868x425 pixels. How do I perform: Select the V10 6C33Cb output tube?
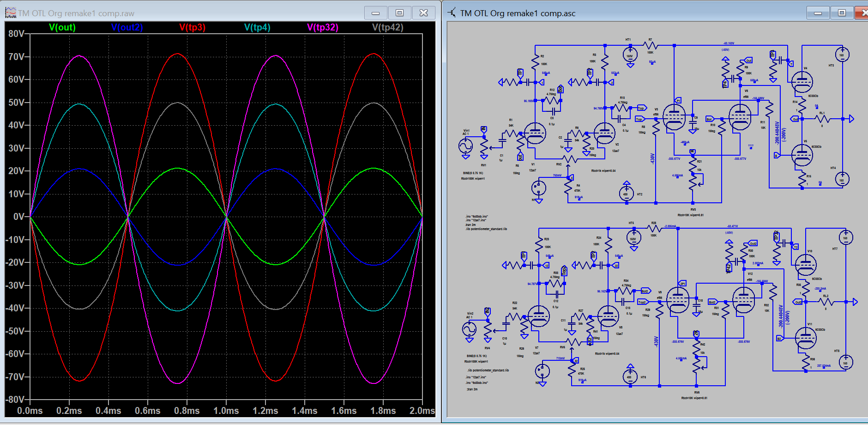point(806,265)
